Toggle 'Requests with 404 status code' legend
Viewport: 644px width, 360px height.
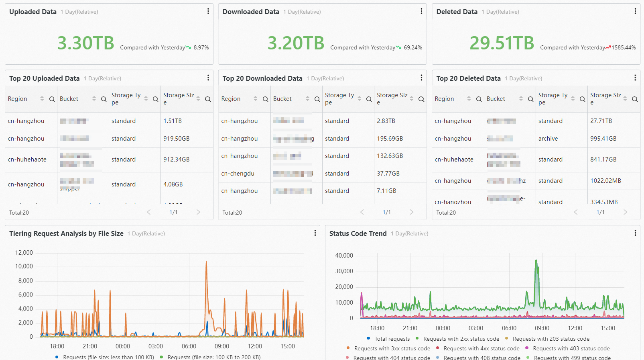coord(388,357)
